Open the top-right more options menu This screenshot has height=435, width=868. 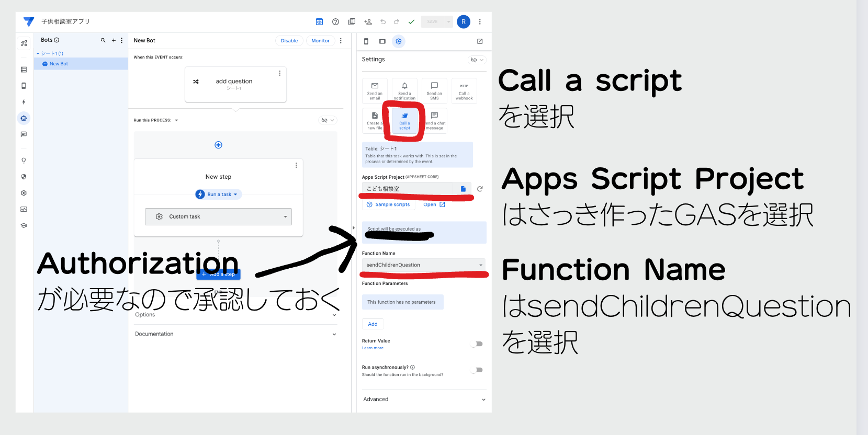[x=480, y=22]
